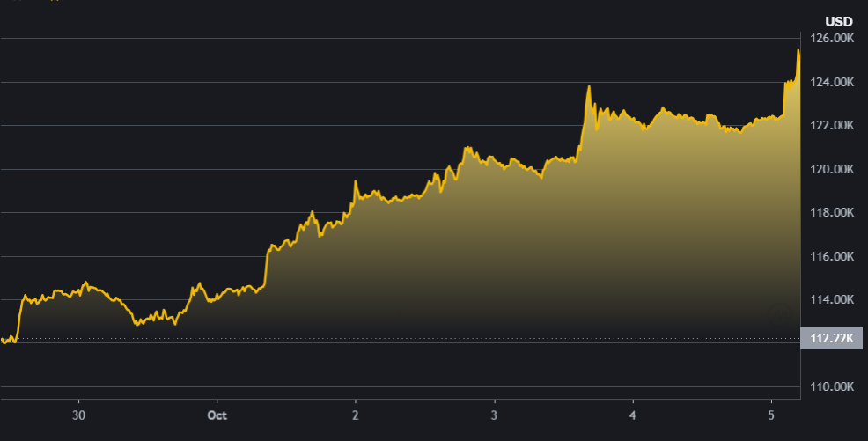
Task: Select the 126.00K price axis label
Action: (x=831, y=39)
